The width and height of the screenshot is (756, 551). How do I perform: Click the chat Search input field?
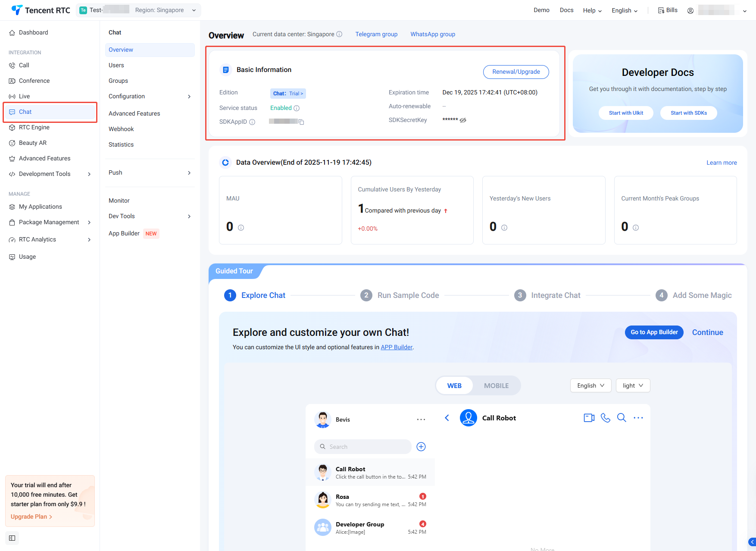point(366,447)
